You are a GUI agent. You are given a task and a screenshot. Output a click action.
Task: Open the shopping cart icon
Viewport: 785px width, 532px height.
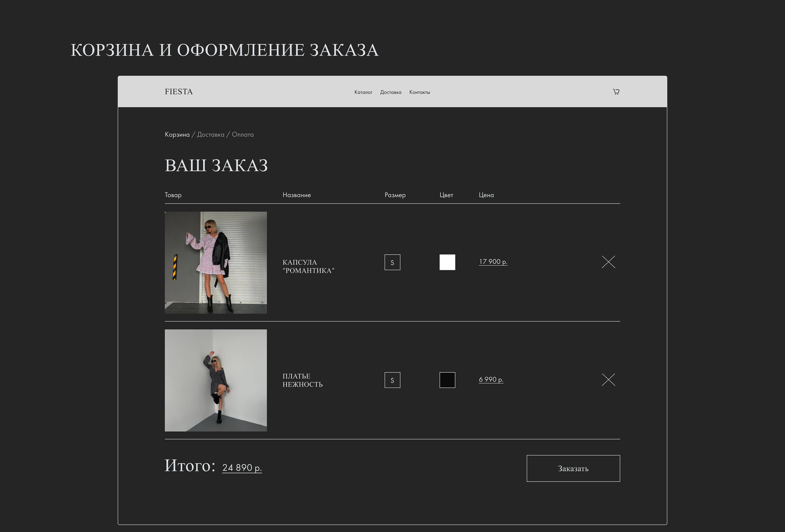(616, 91)
